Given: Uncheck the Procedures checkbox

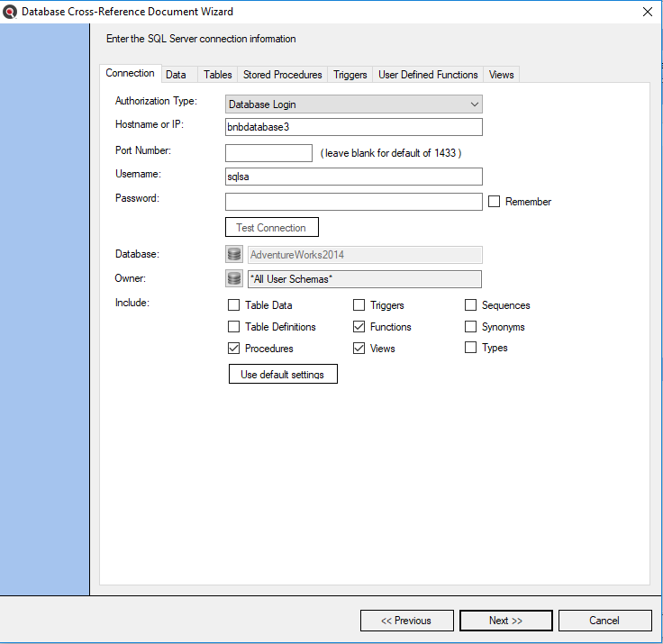Looking at the screenshot, I should pyautogui.click(x=234, y=349).
